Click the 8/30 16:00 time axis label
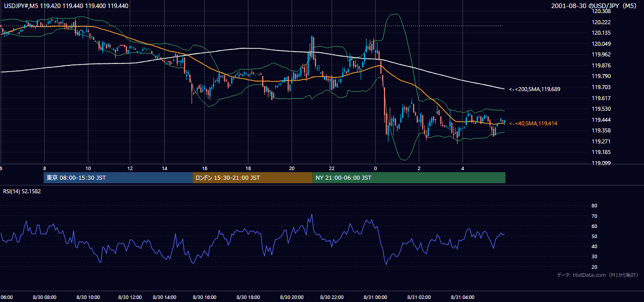This screenshot has width=644, height=302. (205, 297)
